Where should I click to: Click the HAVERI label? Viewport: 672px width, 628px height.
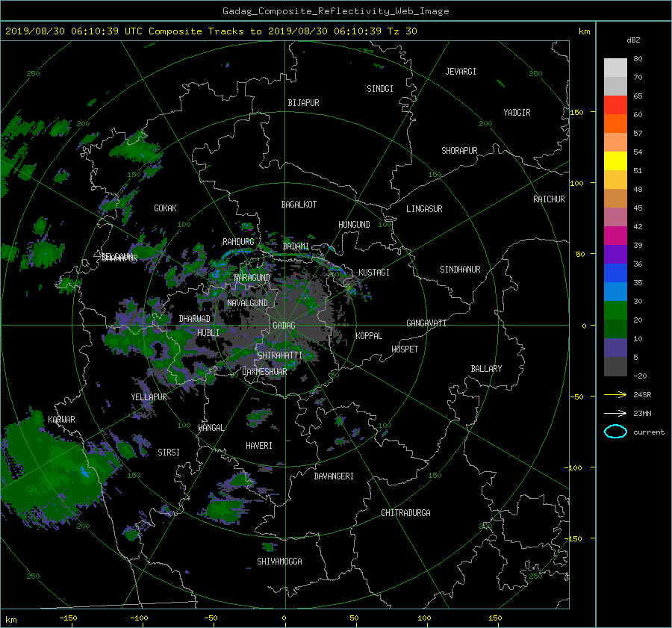tap(259, 446)
